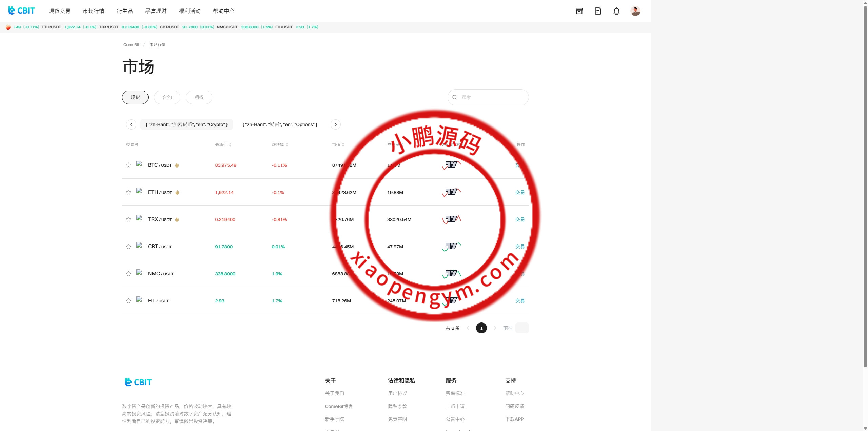
Task: Sort by 最新价 column arrows
Action: point(230,145)
